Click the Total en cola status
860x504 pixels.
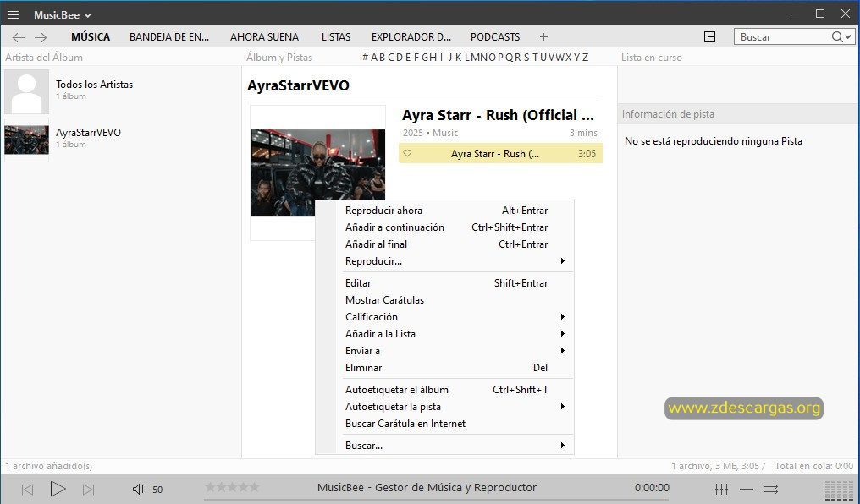[814, 466]
